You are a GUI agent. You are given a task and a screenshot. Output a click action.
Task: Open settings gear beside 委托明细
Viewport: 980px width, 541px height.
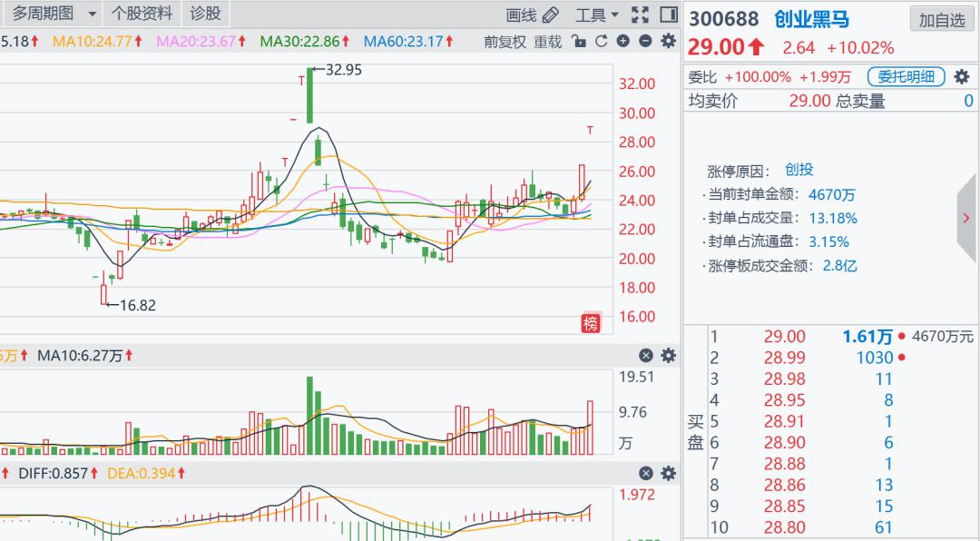pyautogui.click(x=962, y=77)
